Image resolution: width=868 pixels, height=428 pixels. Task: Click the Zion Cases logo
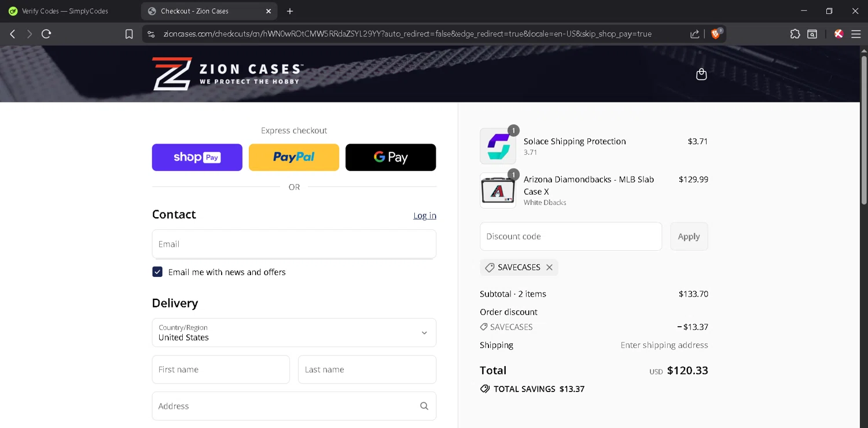(x=227, y=74)
